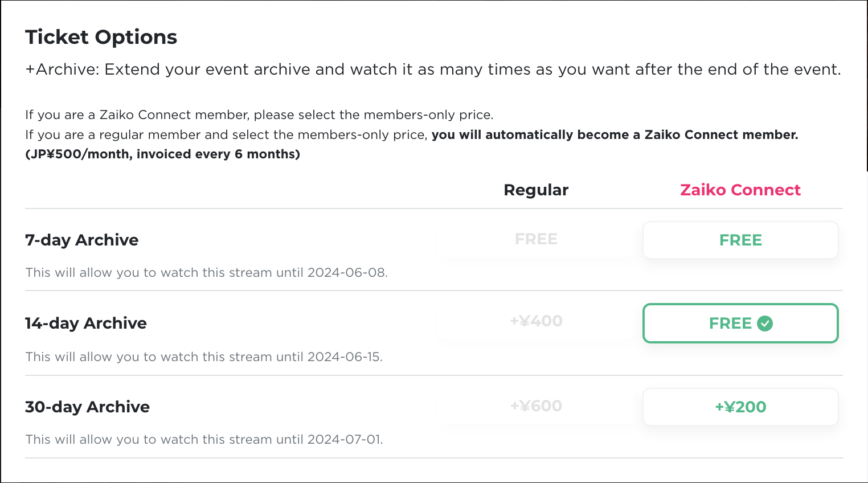The image size is (868, 483).
Task: Click the text mentioning date 2024-06-15
Action: pyautogui.click(x=204, y=357)
